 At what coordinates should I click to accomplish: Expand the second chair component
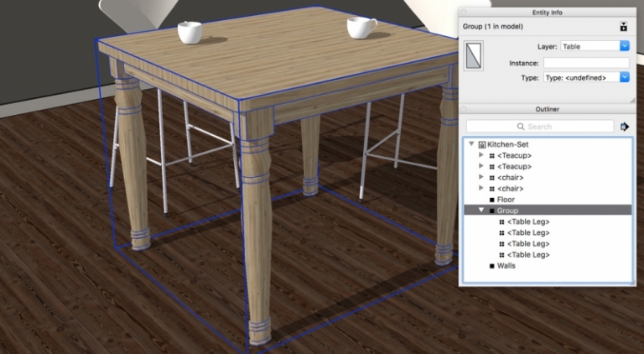481,188
